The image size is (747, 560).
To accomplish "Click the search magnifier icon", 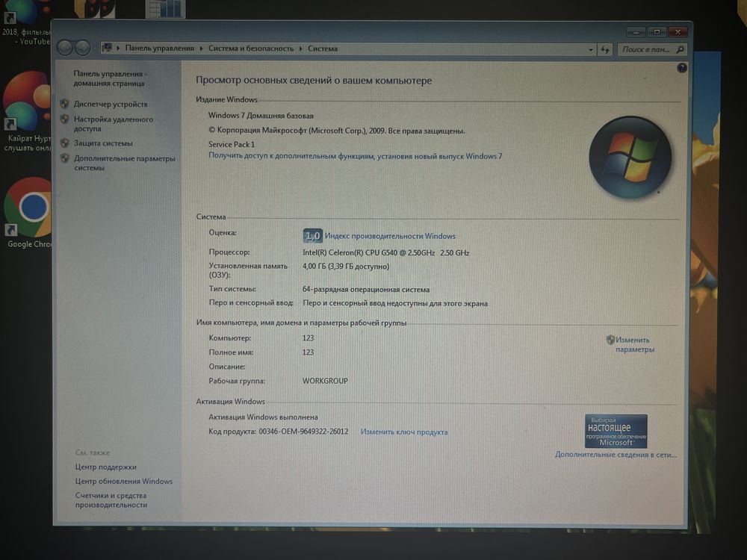I will [680, 49].
